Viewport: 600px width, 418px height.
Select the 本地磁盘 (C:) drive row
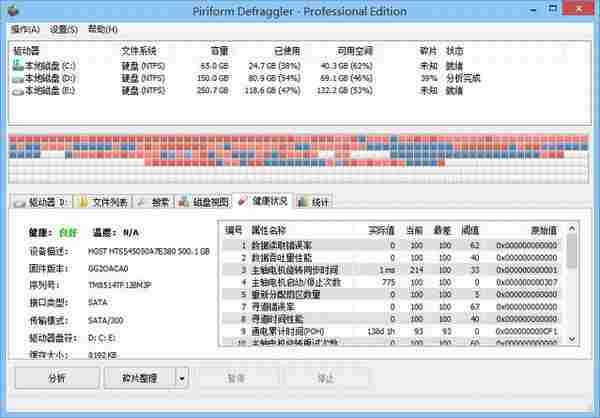click(300, 66)
